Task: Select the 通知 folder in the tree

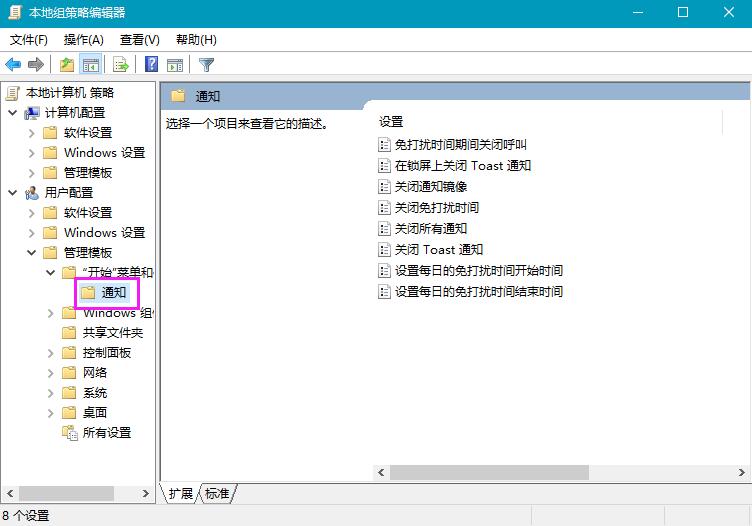Action: click(114, 292)
